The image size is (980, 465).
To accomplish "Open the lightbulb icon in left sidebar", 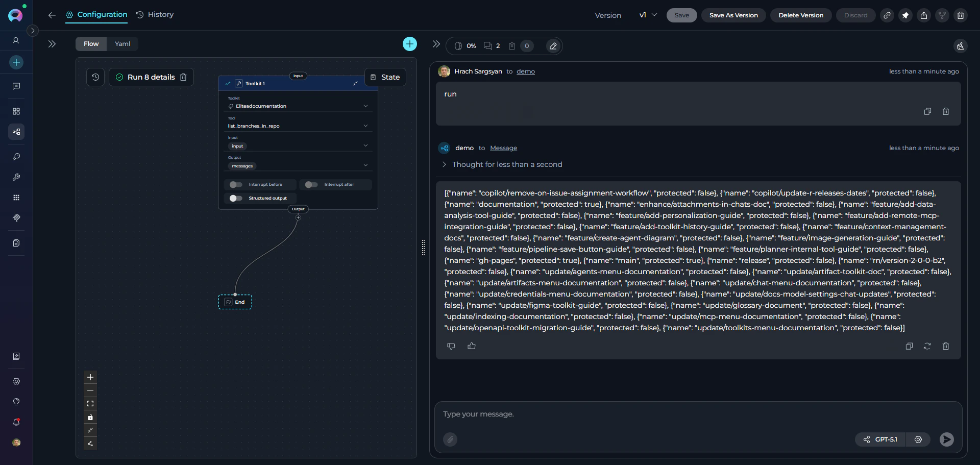I will (x=16, y=402).
